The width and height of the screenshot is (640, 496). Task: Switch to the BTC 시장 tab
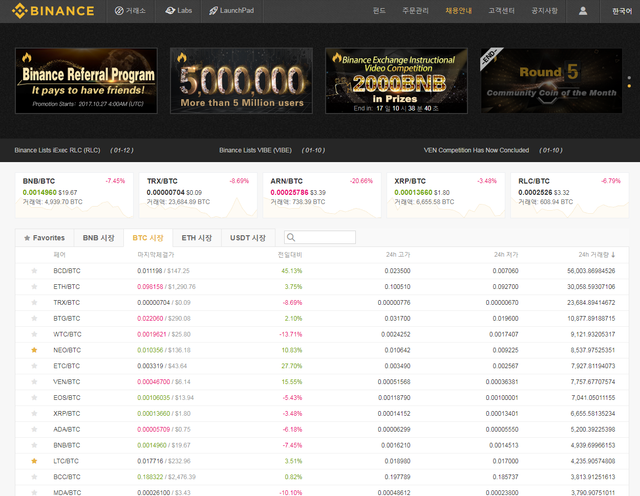point(148,238)
